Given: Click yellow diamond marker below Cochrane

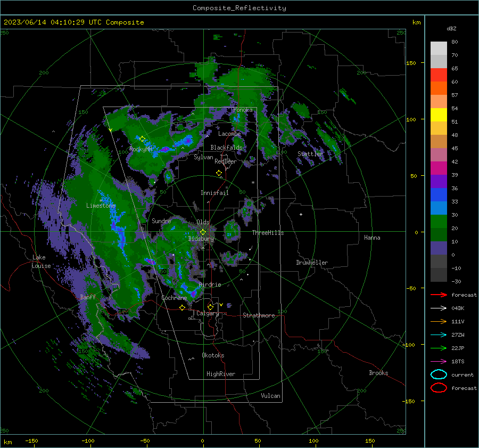Looking at the screenshot, I should click(x=183, y=308).
